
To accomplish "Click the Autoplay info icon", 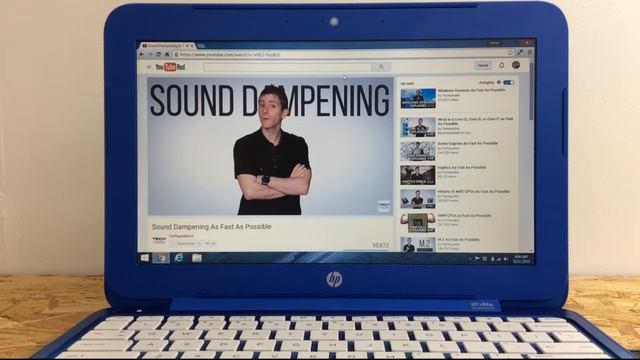I will (499, 82).
